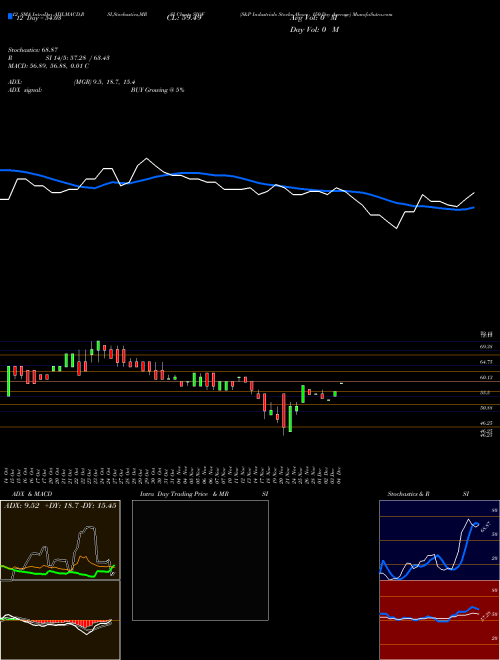This screenshot has width=500, height=660.
Task: Click the 'BUY Growing @ 5%' signal text
Action: pyautogui.click(x=157, y=90)
